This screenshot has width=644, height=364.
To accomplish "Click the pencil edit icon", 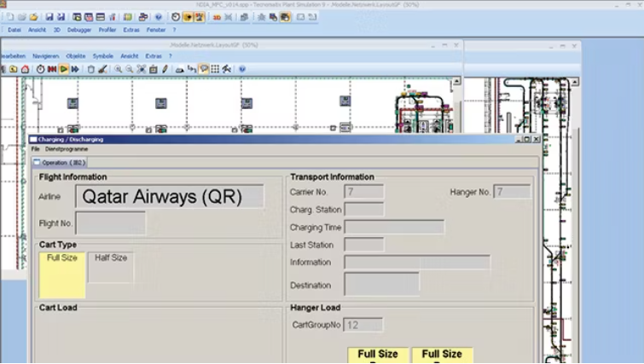I will 165,69.
